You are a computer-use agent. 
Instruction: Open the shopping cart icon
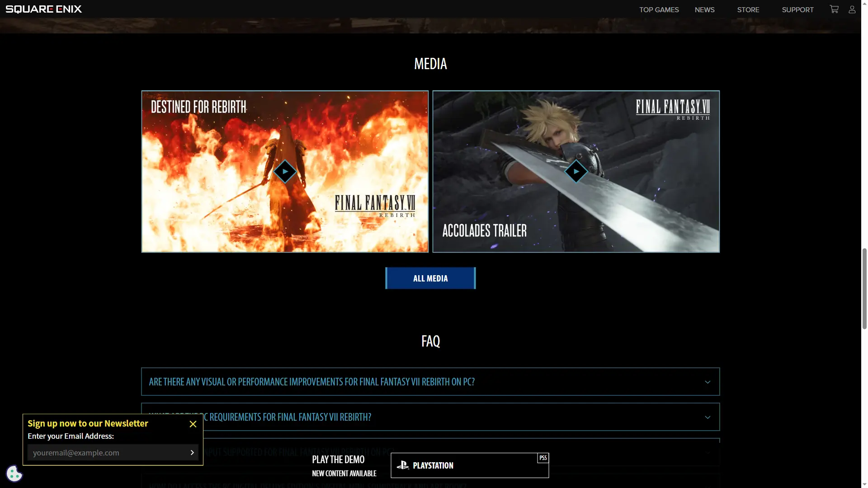tap(834, 9)
